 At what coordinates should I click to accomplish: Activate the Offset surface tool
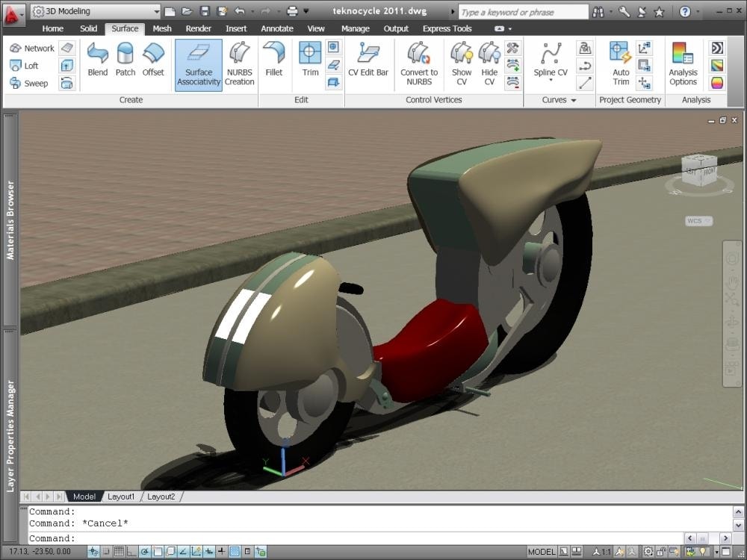(x=152, y=63)
